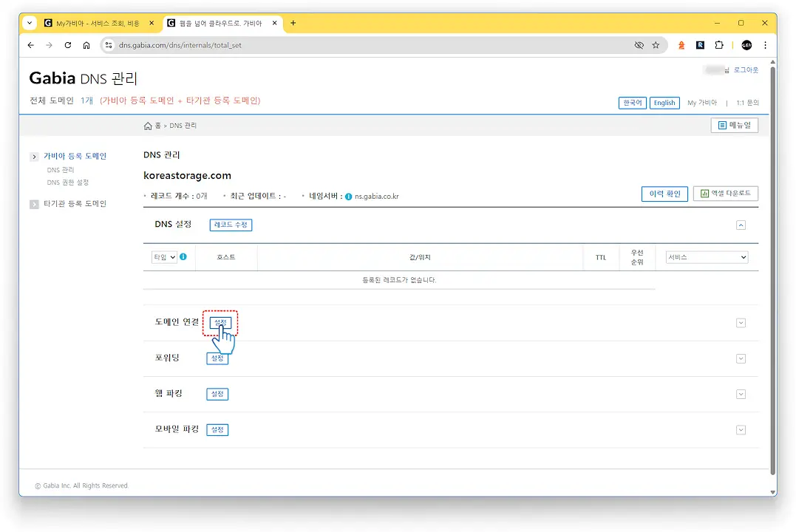Click the 엑셀 다운로드 button
This screenshot has width=796, height=532.
click(x=726, y=194)
